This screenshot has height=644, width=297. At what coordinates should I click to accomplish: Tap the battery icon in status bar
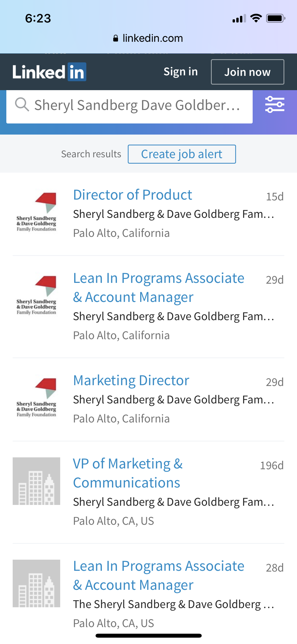pos(275,18)
